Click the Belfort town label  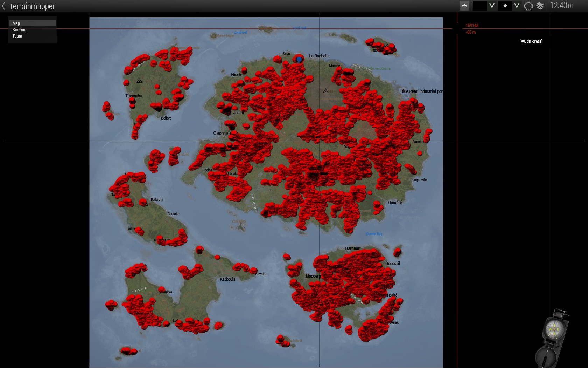pyautogui.click(x=166, y=118)
